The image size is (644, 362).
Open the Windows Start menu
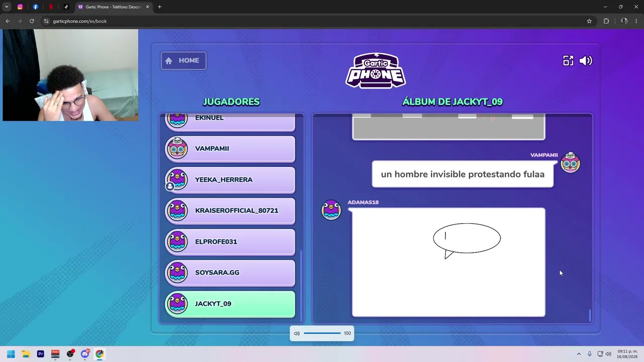[11, 354]
